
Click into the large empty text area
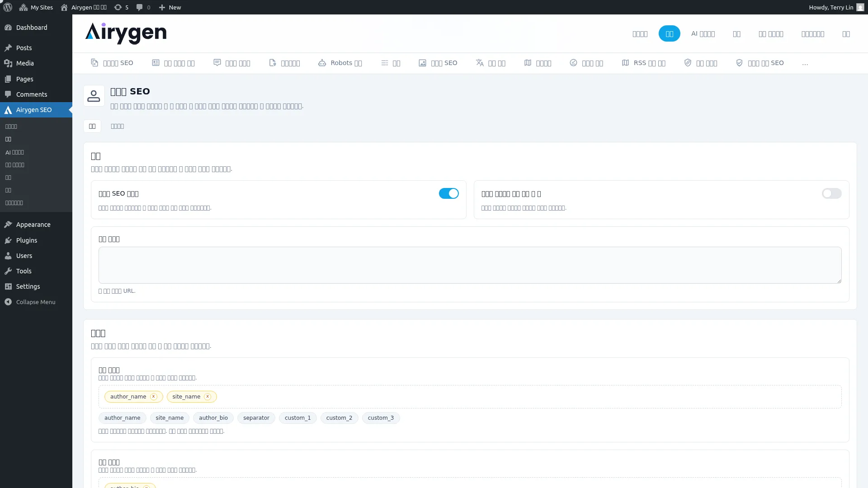[x=470, y=265]
